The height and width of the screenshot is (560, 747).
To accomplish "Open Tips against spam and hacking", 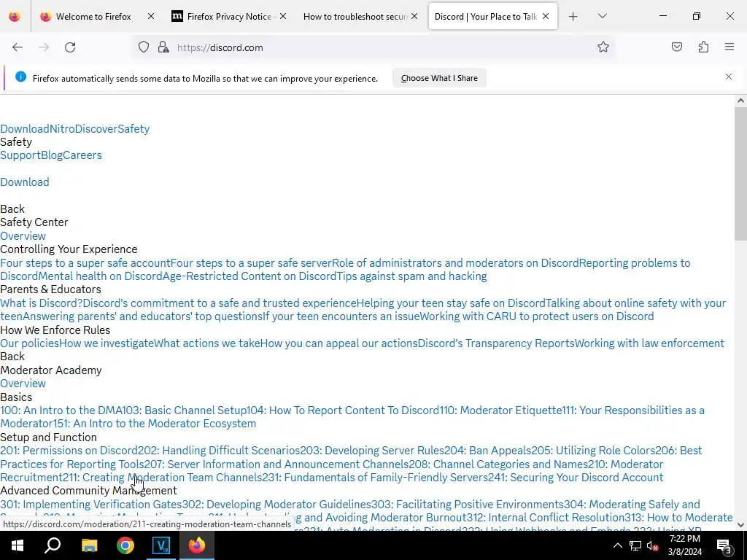I will click(x=411, y=276).
